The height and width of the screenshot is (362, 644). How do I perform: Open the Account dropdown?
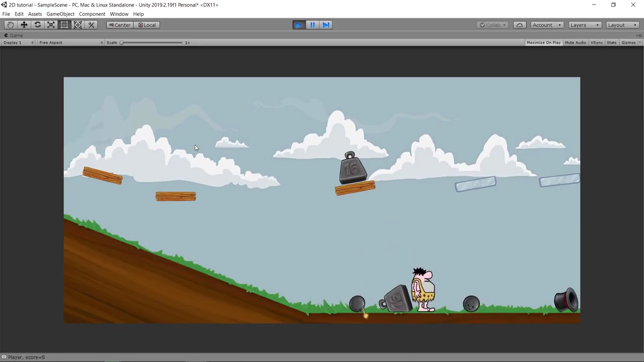tap(546, 25)
